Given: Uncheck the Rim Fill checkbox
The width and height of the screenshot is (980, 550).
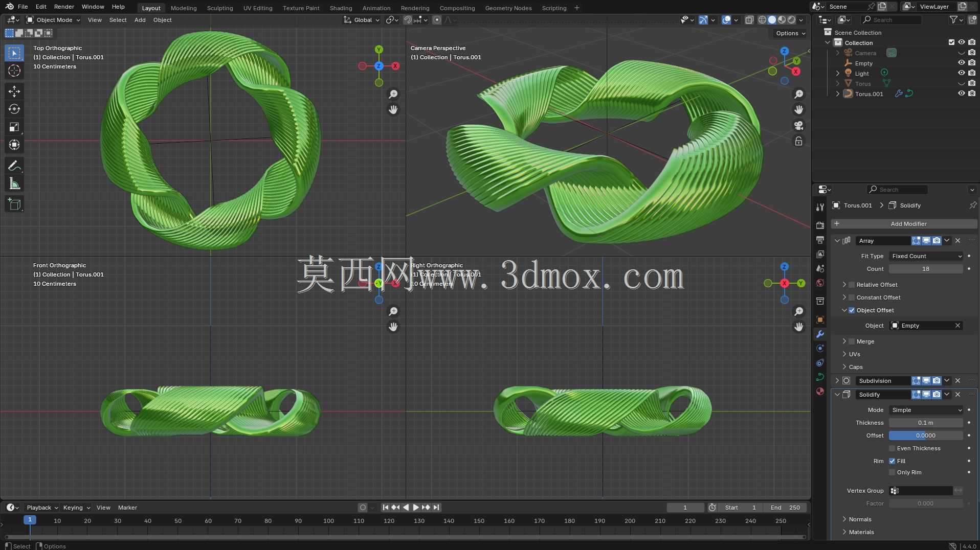Looking at the screenshot, I should coord(892,461).
